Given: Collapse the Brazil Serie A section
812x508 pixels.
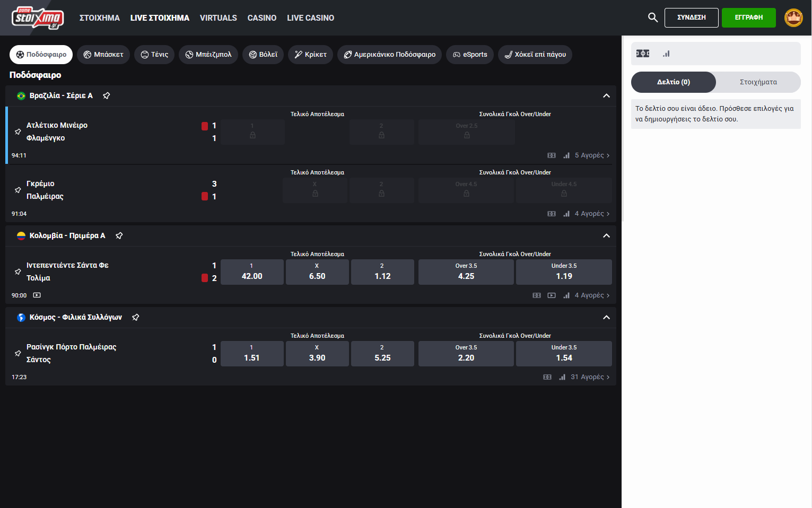Looking at the screenshot, I should click(x=606, y=96).
